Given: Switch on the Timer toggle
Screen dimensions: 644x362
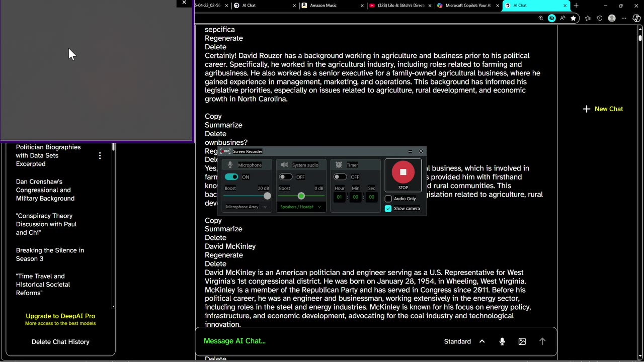Looking at the screenshot, I should [340, 177].
